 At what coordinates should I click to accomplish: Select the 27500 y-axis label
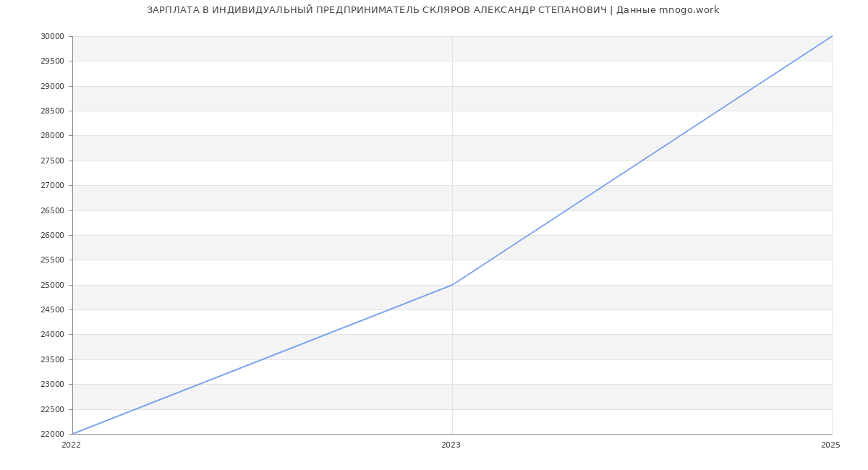[x=52, y=161]
